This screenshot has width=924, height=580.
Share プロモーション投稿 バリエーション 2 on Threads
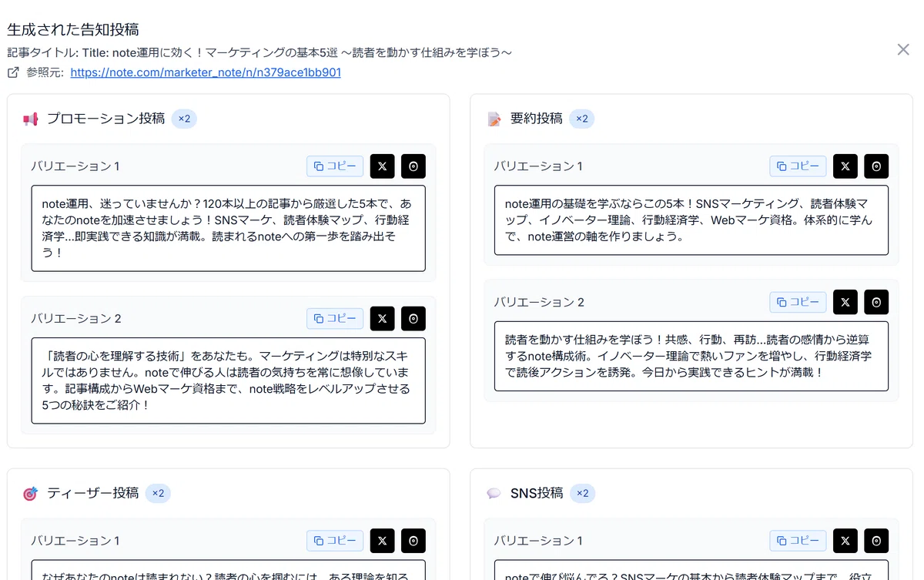coord(413,319)
